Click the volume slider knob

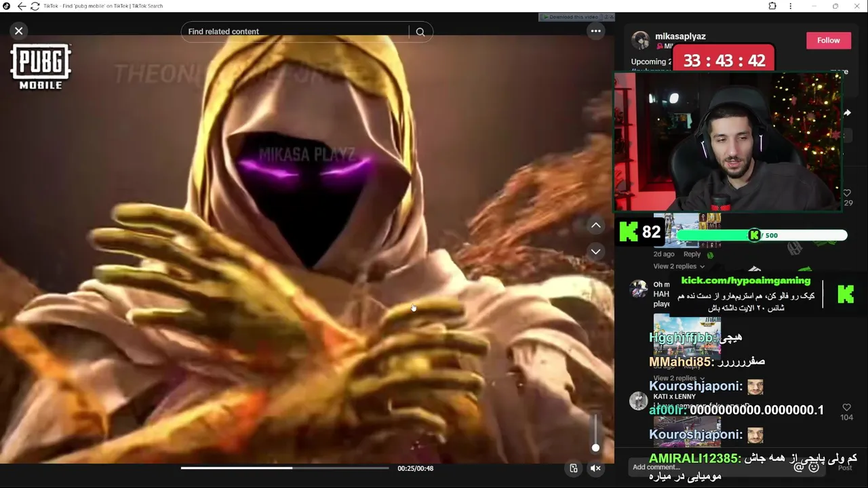[x=595, y=447]
